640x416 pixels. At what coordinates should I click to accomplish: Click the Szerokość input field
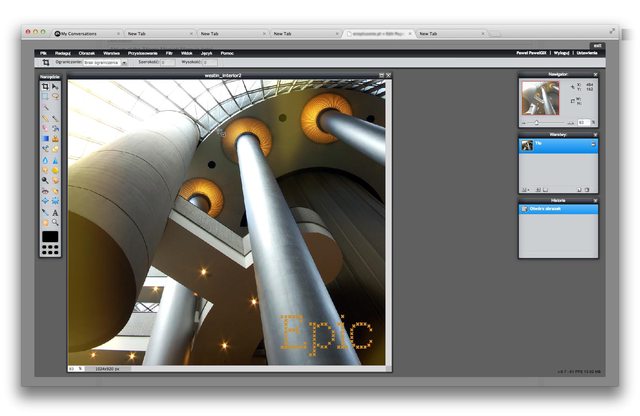[167, 62]
